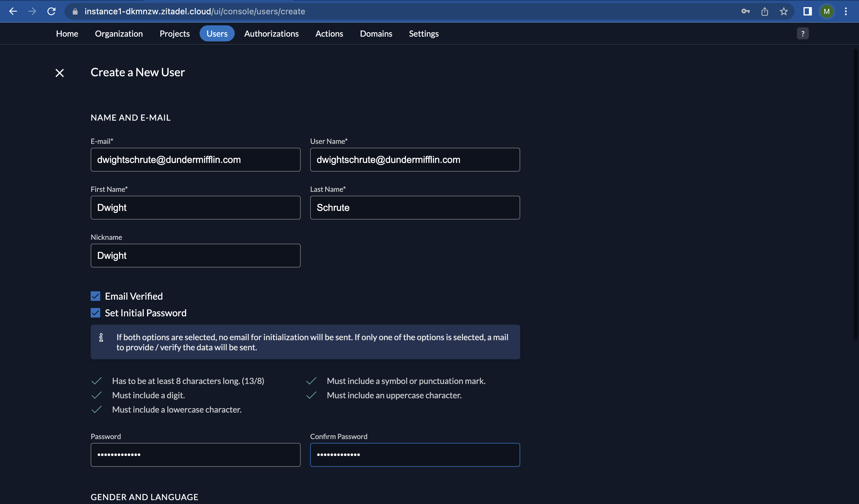859x504 pixels.
Task: Click the Organization navigation icon
Action: pos(118,33)
